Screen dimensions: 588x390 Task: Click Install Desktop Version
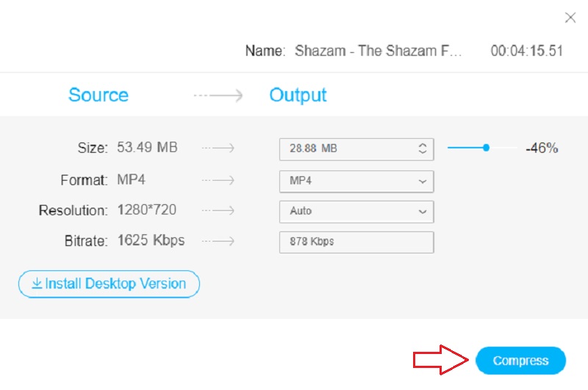(x=109, y=284)
